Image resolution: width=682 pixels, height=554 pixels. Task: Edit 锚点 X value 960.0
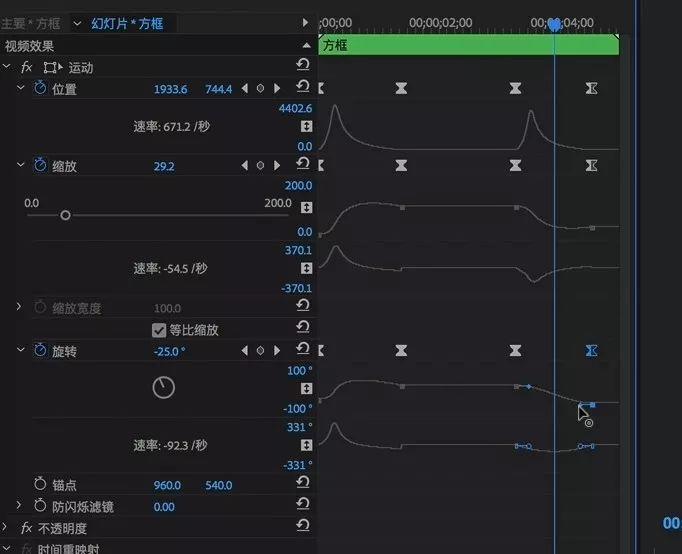[167, 485]
